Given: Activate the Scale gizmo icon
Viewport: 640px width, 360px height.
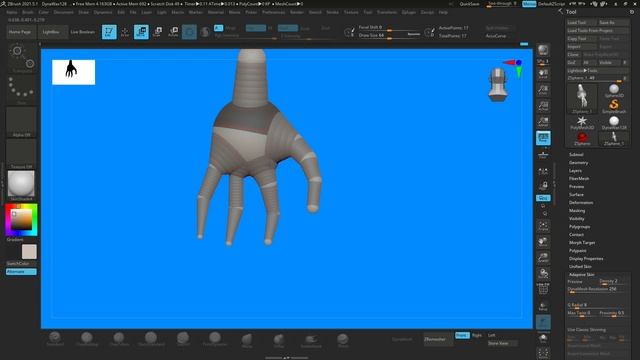Looking at the screenshot, I should [158, 32].
